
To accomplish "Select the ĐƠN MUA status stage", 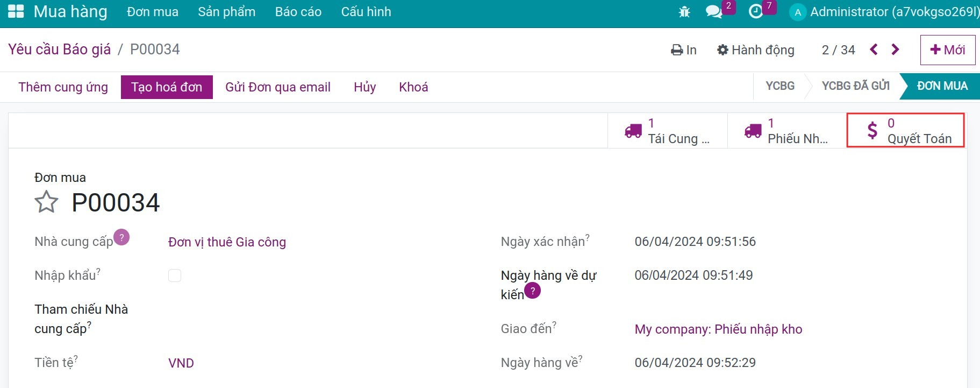I will (x=942, y=86).
